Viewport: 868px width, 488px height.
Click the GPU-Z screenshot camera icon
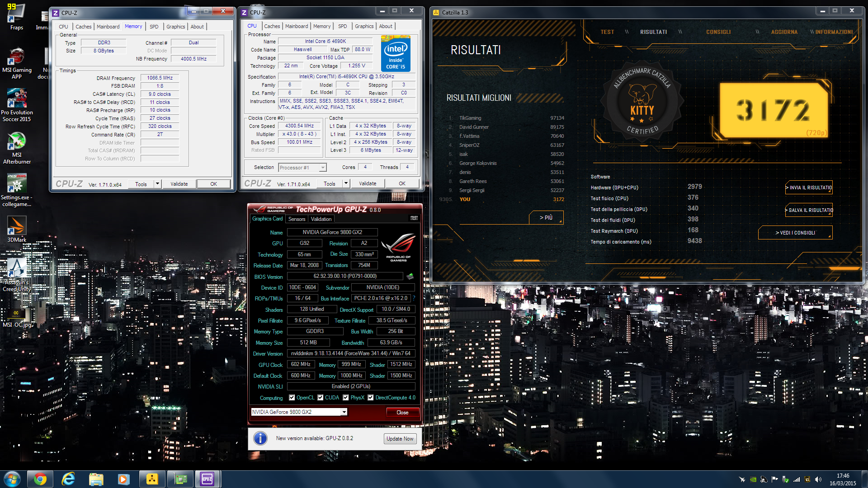tap(414, 218)
